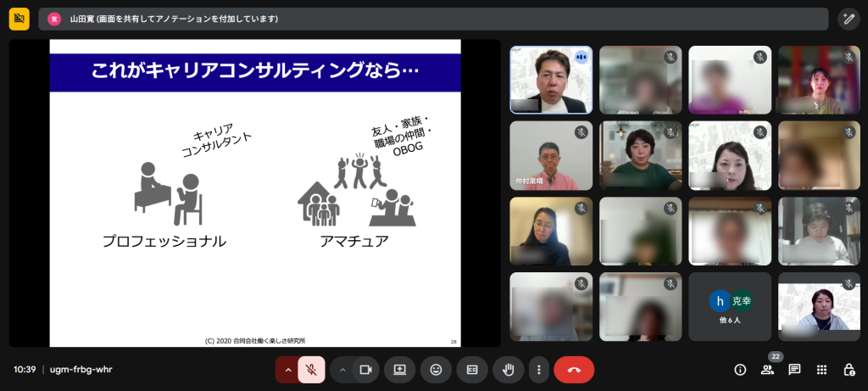Image resolution: width=868 pixels, height=391 pixels.
Task: Open the meeting details info panel
Action: tap(740, 370)
